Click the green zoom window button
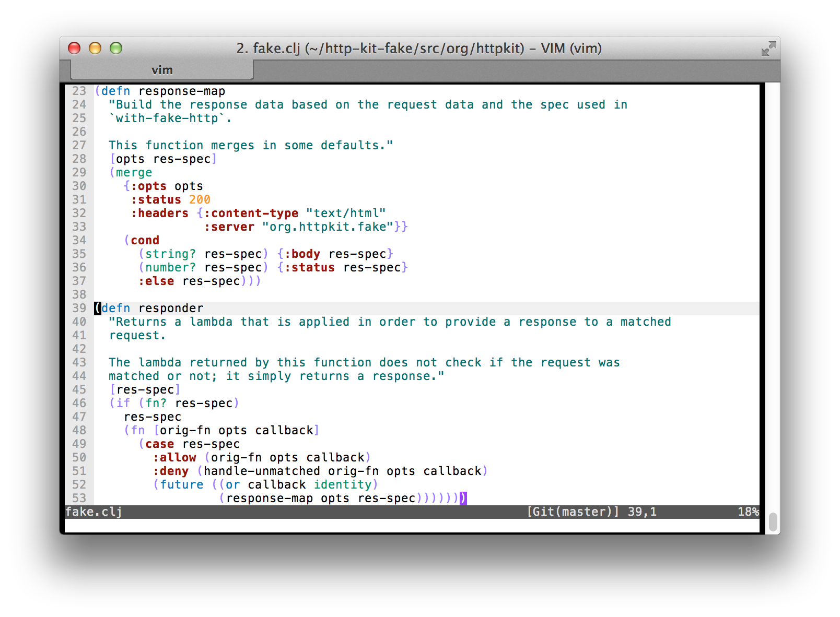This screenshot has width=840, height=617. click(116, 48)
